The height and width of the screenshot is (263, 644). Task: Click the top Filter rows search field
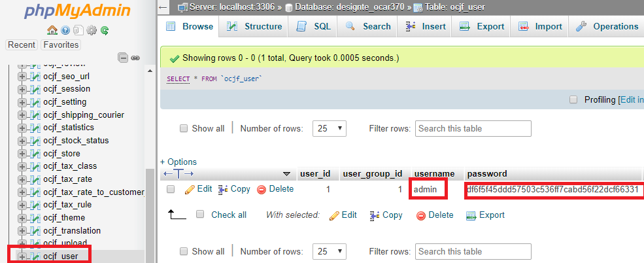[x=473, y=128]
